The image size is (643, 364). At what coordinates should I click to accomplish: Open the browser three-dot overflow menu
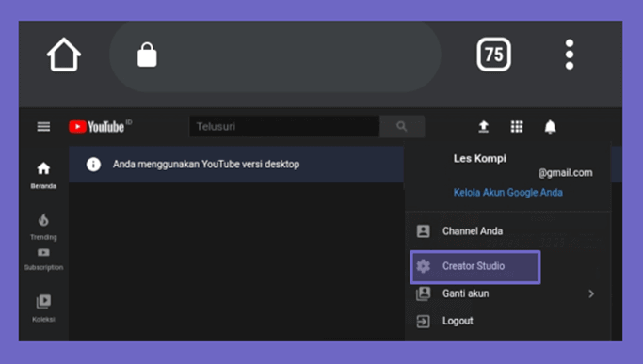[x=570, y=55]
